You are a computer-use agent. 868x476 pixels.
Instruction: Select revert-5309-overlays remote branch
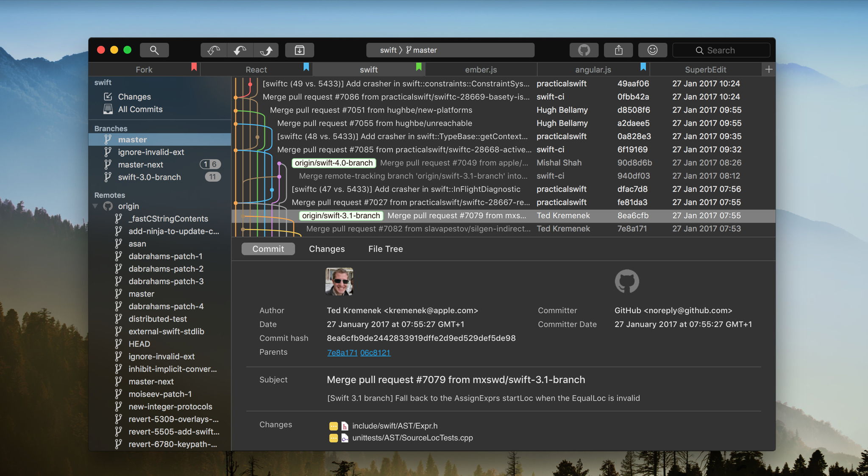[173, 419]
